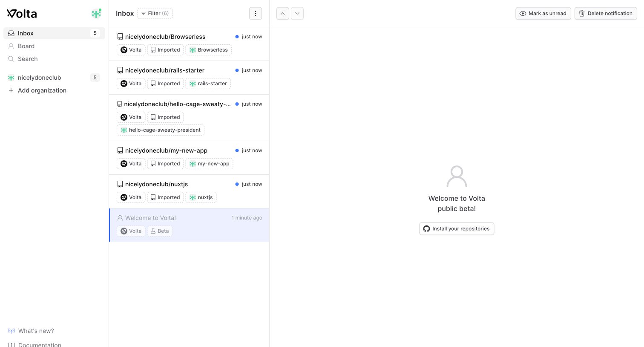644x347 pixels.
Task: Open What's new? link
Action: coord(31,331)
